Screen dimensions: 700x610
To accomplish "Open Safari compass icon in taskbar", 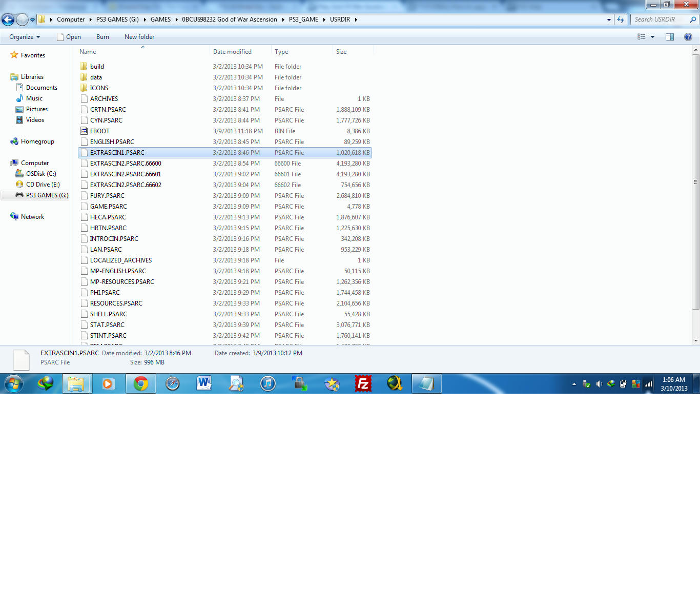I will click(173, 383).
